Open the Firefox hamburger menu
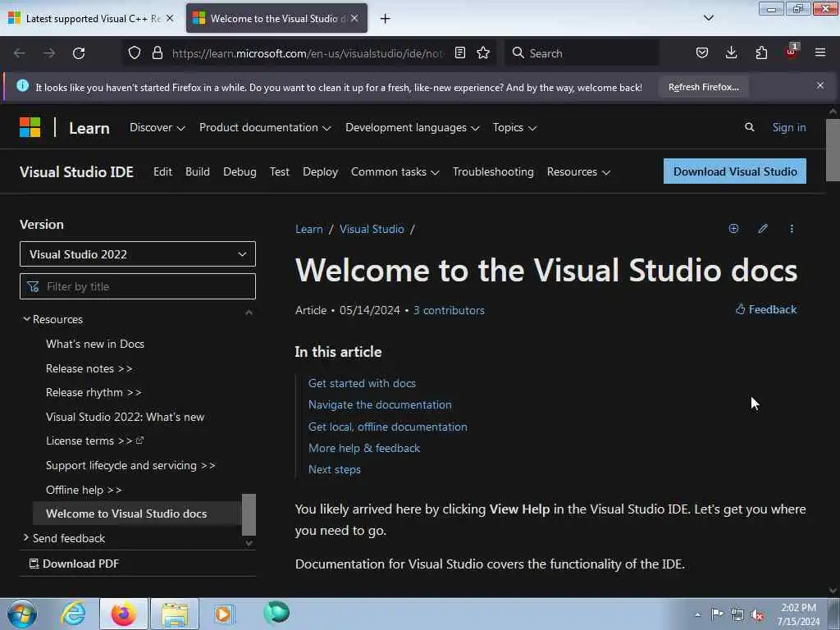The image size is (840, 630). pos(820,52)
